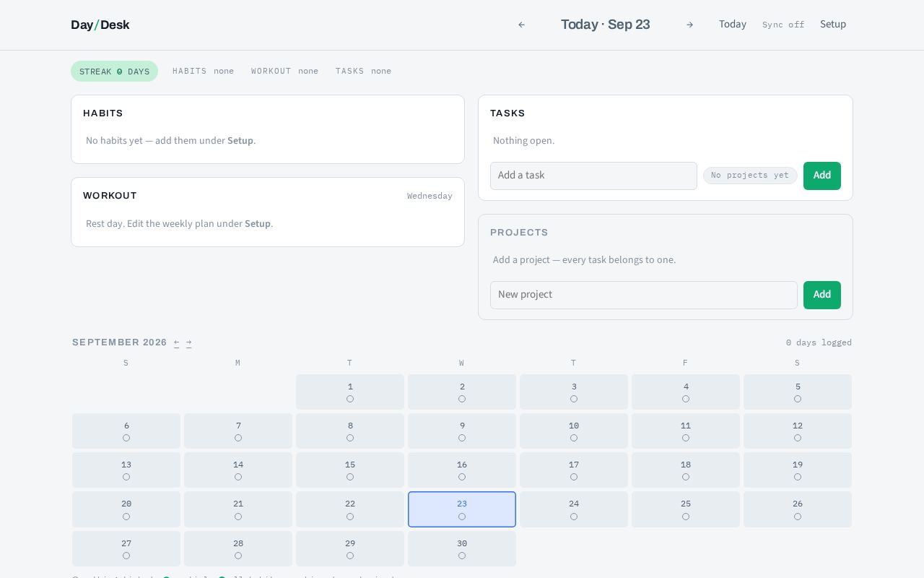Open the No projects yet selector

tap(750, 176)
